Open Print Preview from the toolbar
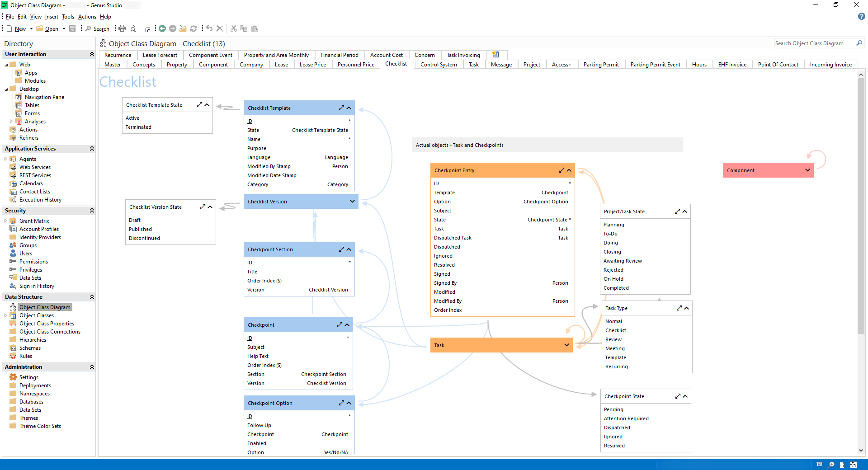Image resolution: width=868 pixels, height=470 pixels. click(x=132, y=28)
